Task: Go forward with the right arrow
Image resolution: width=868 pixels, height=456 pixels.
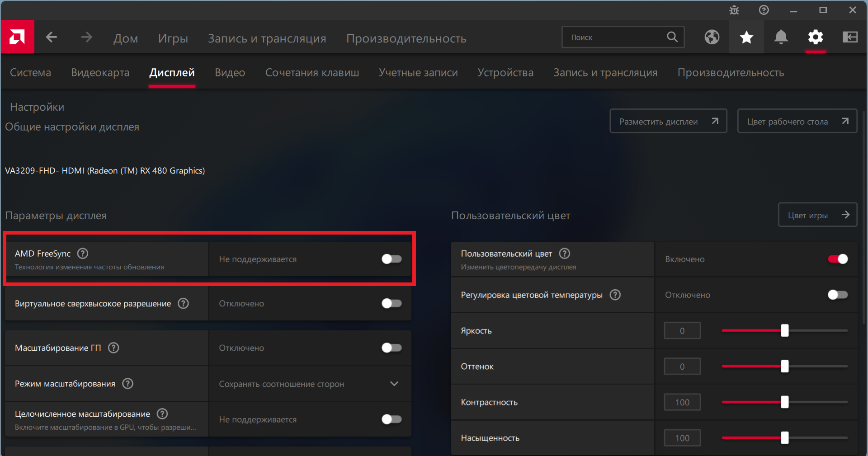Action: (86, 37)
